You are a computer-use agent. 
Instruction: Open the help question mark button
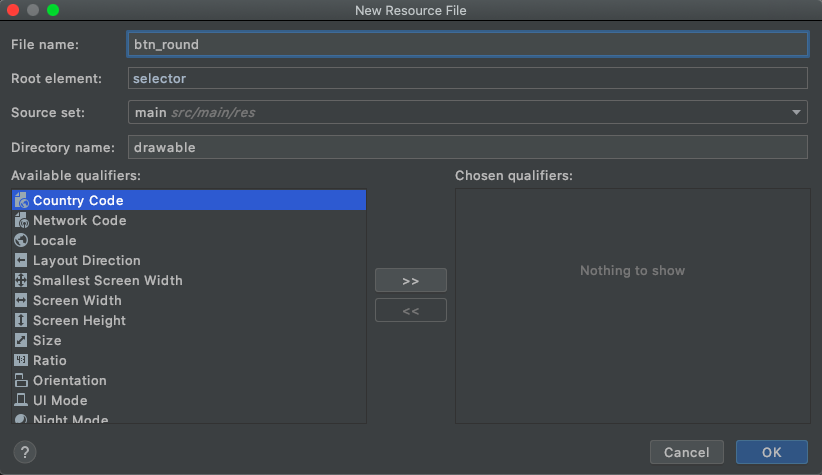pos(25,452)
